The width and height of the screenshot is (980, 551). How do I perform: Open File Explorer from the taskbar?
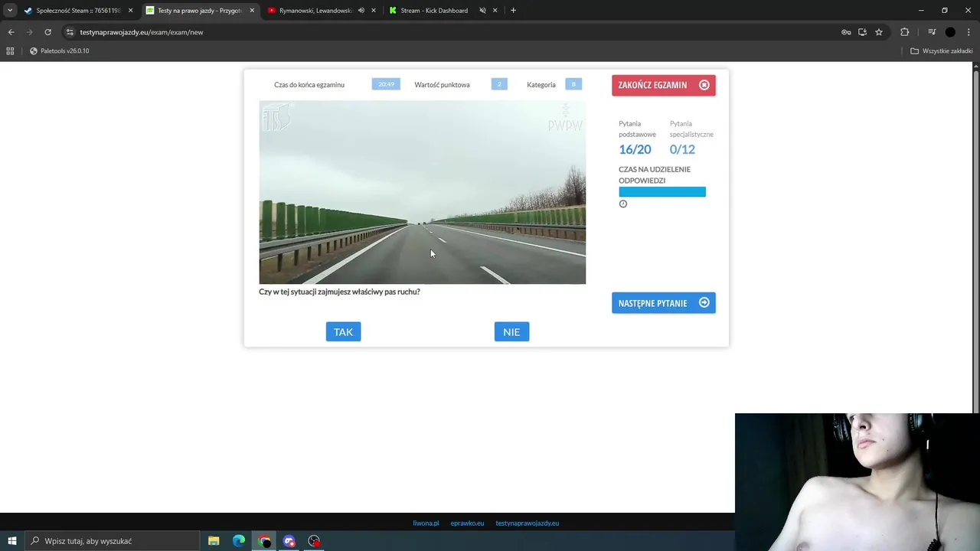(x=214, y=541)
